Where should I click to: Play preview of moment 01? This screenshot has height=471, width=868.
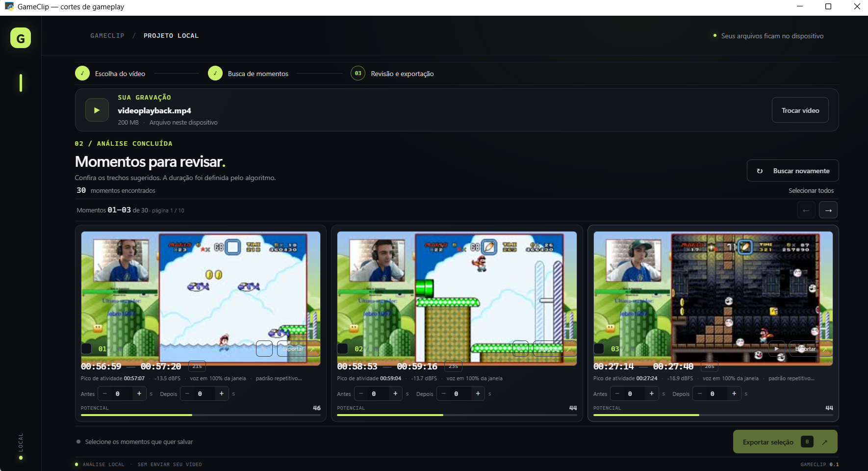(264, 349)
